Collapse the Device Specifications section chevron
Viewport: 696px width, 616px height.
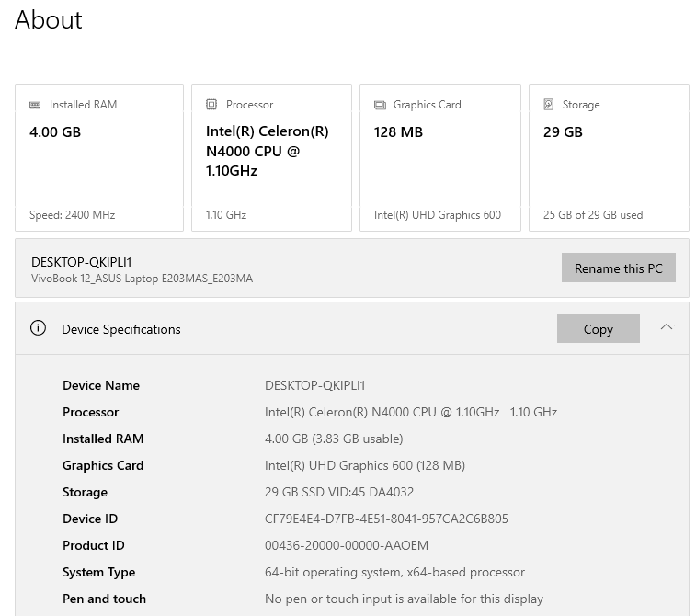click(x=667, y=327)
